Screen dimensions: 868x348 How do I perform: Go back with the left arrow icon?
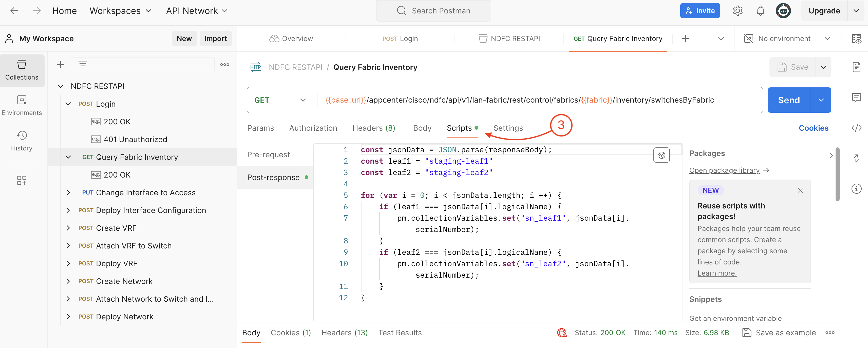[x=14, y=11]
